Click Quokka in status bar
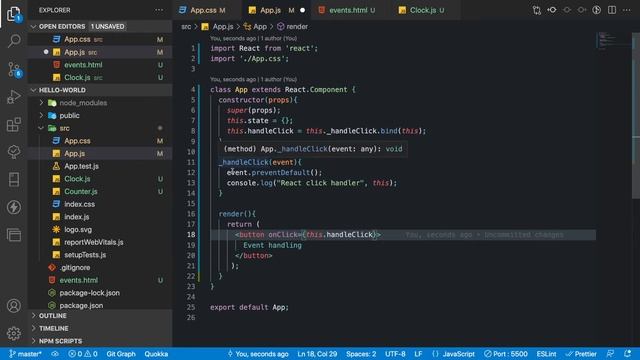Screen dimensions: 640x360 pyautogui.click(x=156, y=354)
